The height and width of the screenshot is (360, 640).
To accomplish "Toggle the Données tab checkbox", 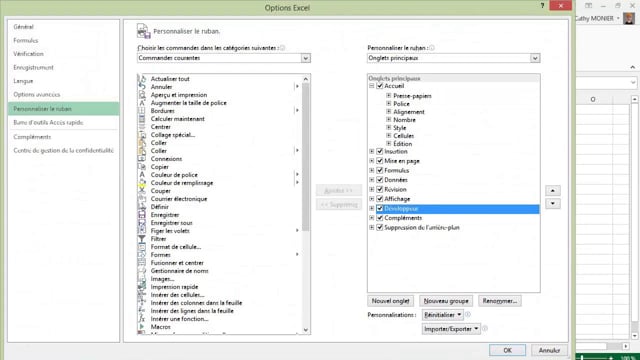I will point(380,180).
